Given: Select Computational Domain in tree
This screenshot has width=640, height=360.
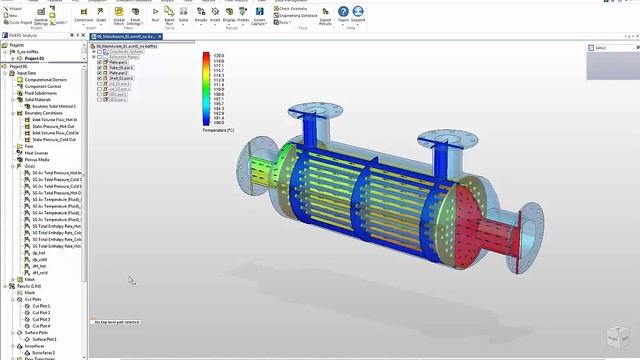Looking at the screenshot, I should point(42,80).
